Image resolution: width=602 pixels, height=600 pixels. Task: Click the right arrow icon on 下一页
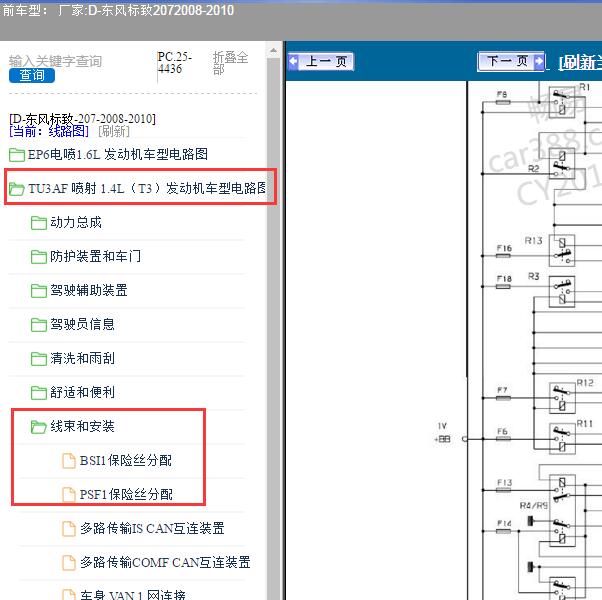click(x=539, y=61)
